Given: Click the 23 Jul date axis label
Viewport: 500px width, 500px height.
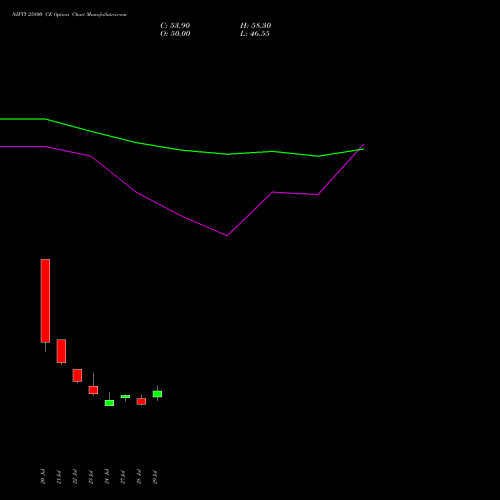Looking at the screenshot, I should click(91, 477).
